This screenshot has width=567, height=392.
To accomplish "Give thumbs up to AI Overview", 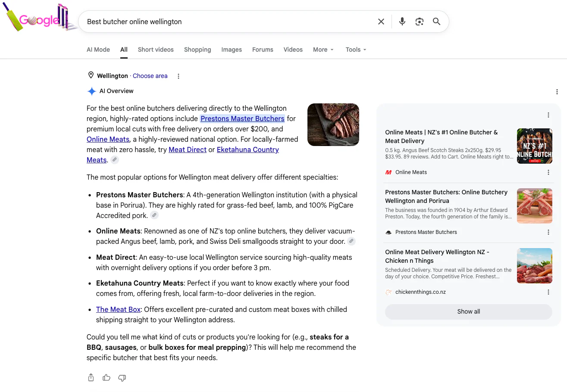I will (x=107, y=378).
